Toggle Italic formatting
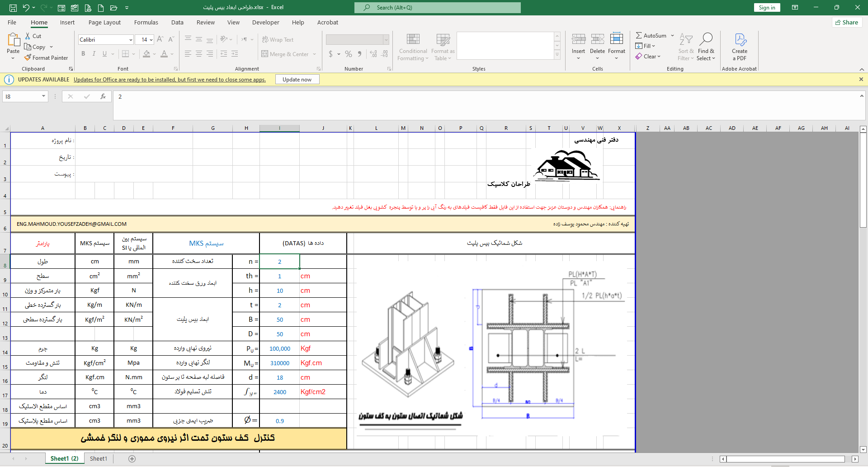868x467 pixels. (94, 54)
